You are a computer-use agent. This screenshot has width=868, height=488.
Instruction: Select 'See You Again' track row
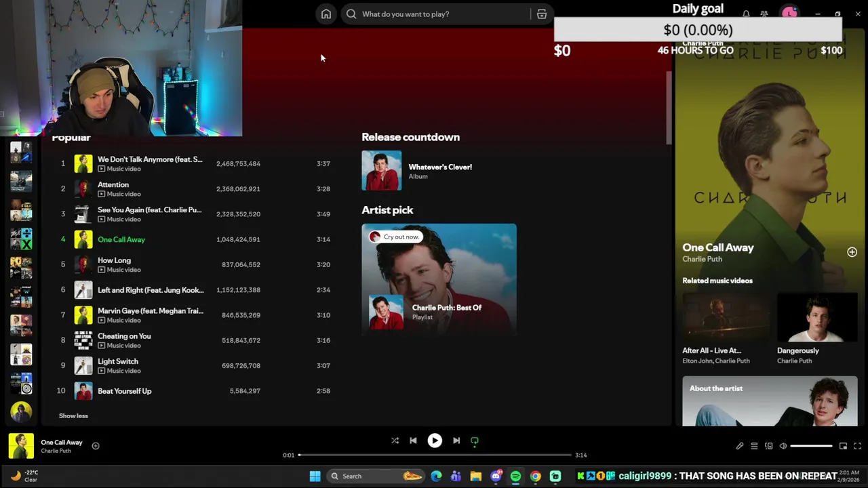[x=193, y=214]
